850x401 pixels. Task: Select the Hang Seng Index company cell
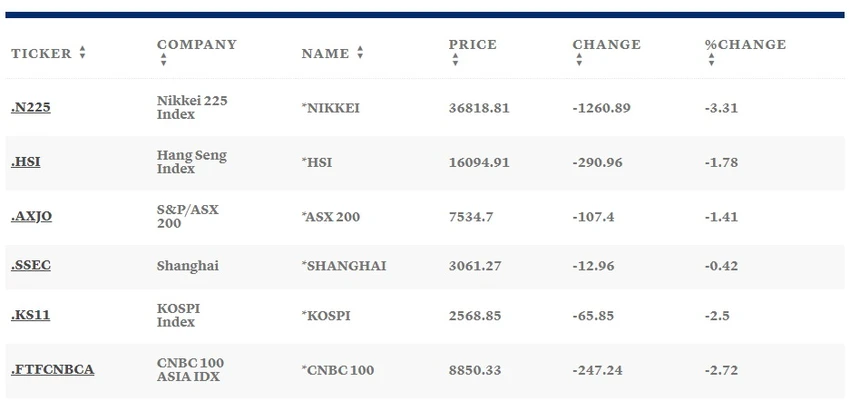192,162
